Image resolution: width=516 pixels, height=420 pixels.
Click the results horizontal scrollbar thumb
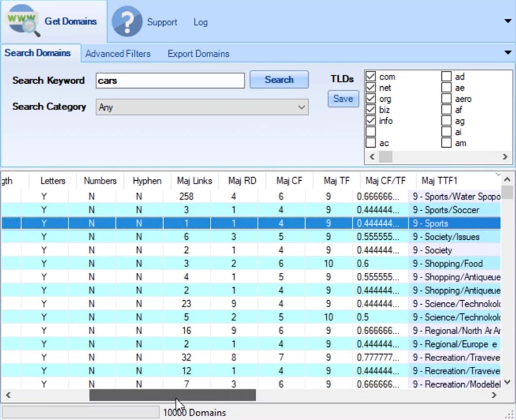tap(172, 395)
